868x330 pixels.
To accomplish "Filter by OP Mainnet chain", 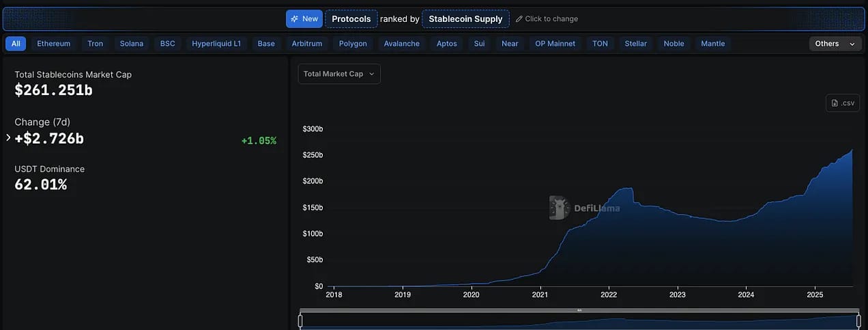I will pos(555,44).
